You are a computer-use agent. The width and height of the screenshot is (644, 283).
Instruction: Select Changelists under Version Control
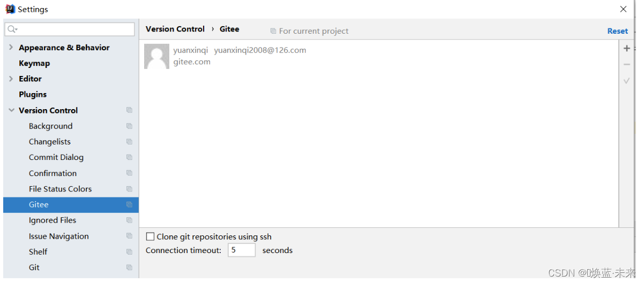(50, 142)
